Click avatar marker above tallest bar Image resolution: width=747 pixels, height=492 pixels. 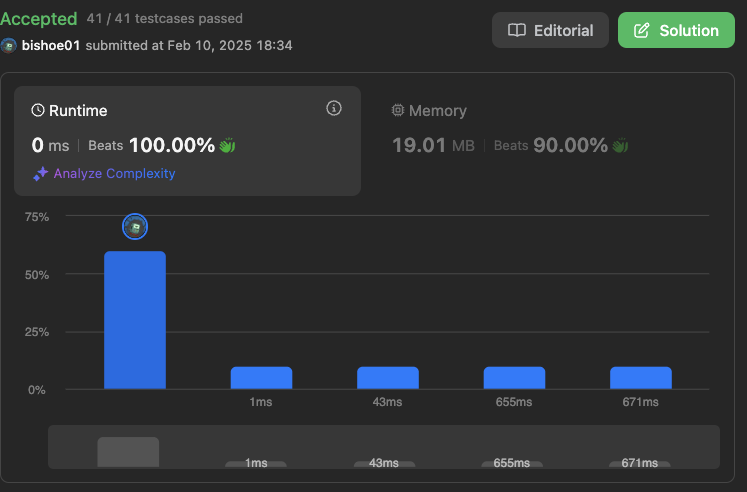click(135, 227)
